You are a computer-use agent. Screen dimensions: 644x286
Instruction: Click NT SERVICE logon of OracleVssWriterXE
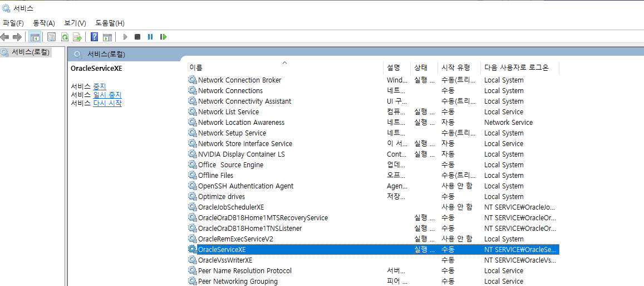coord(520,260)
